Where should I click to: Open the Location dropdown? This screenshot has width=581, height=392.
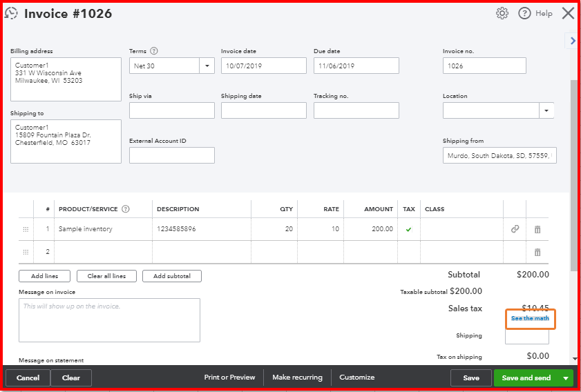point(546,110)
